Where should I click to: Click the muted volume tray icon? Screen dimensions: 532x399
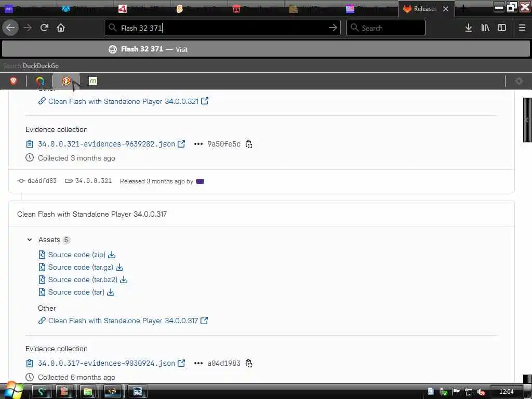pyautogui.click(x=481, y=392)
